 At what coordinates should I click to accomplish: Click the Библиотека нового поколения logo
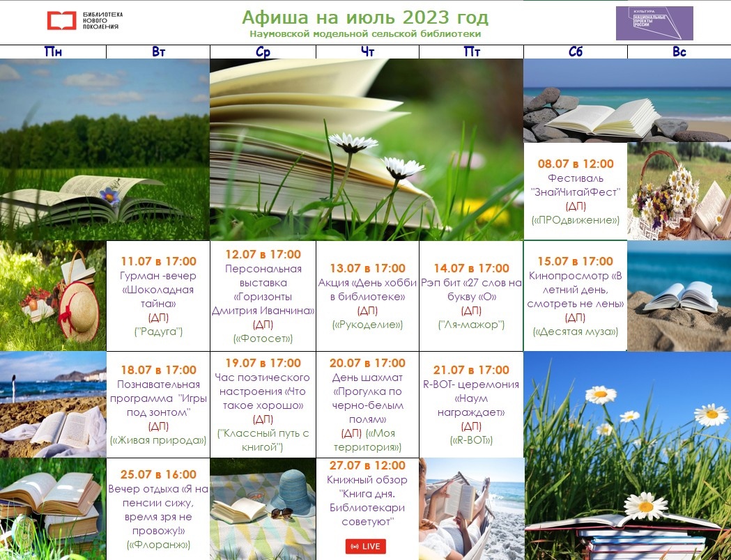83,21
